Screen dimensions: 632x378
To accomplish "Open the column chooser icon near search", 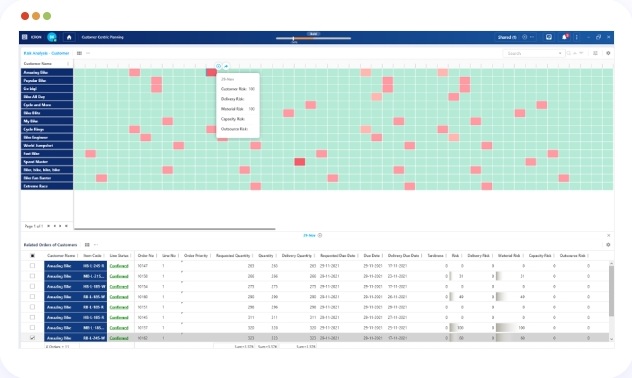I will (595, 53).
